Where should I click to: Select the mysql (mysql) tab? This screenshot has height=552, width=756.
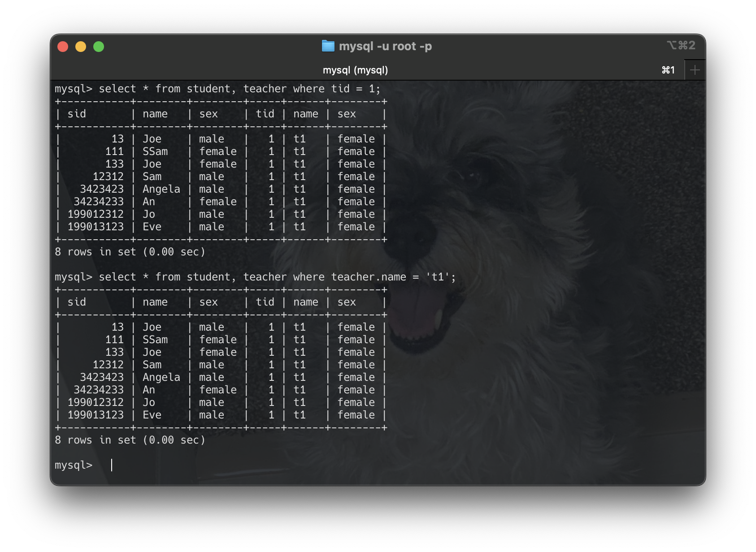pyautogui.click(x=356, y=70)
